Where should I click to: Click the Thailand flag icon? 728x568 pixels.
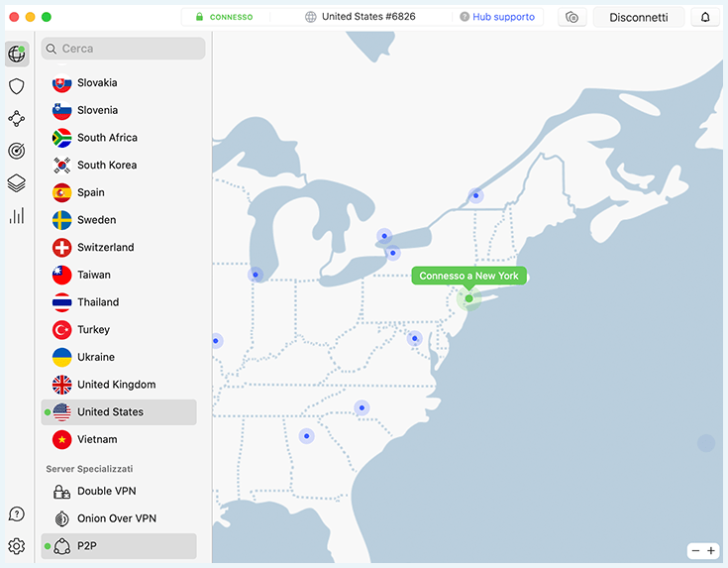pyautogui.click(x=61, y=302)
